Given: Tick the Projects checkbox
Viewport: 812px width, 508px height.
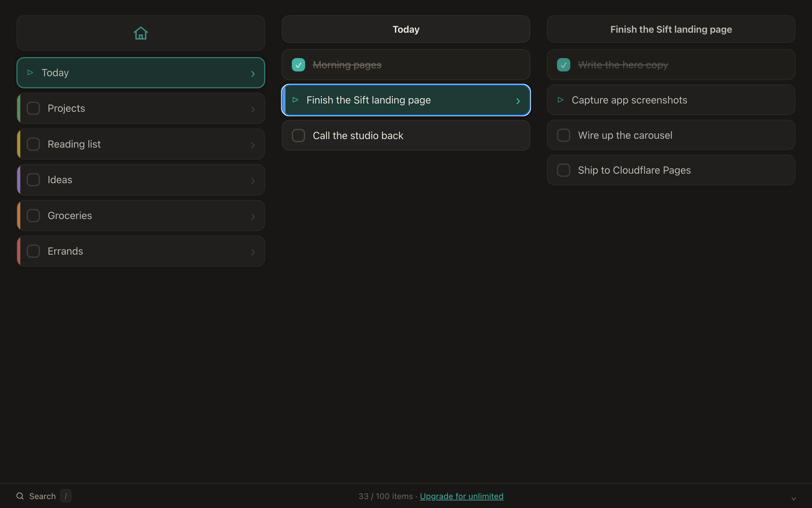Looking at the screenshot, I should (x=33, y=108).
